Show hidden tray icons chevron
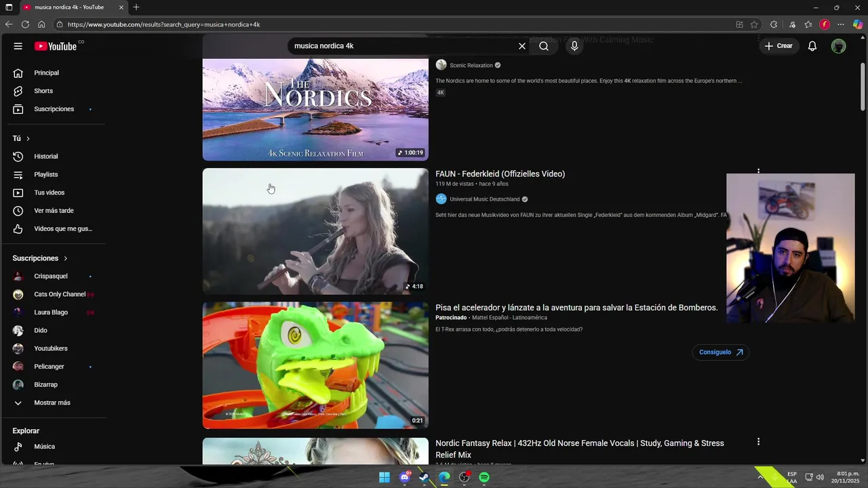868x488 pixels. pyautogui.click(x=759, y=477)
